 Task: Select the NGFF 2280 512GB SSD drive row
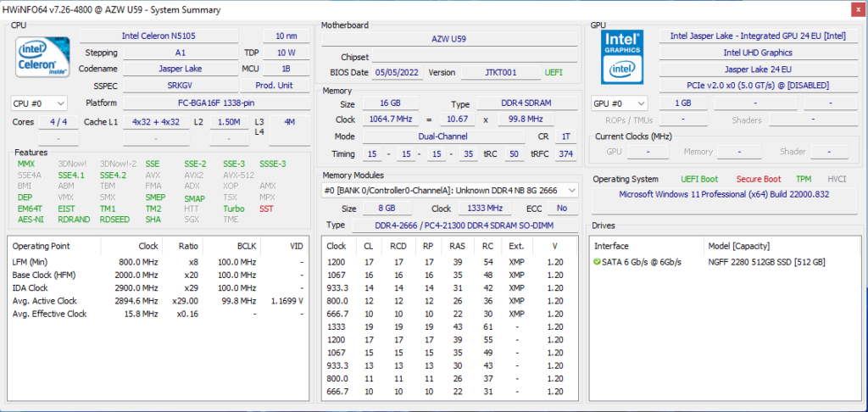click(765, 262)
